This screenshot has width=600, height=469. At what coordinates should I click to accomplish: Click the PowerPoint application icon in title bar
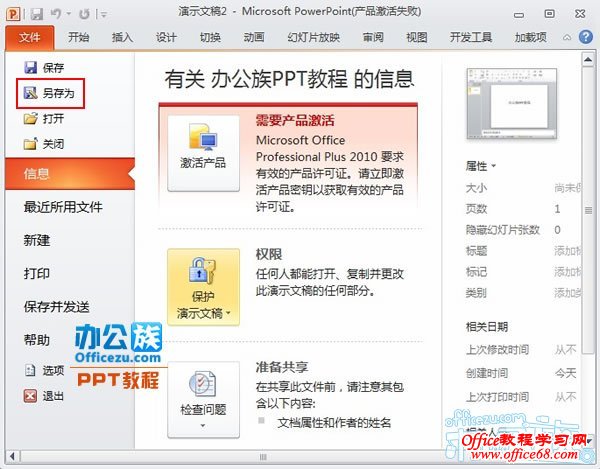pos(13,14)
